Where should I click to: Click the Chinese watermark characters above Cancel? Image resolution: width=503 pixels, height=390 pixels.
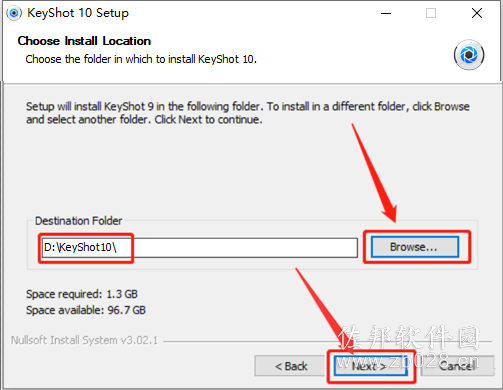click(x=409, y=338)
